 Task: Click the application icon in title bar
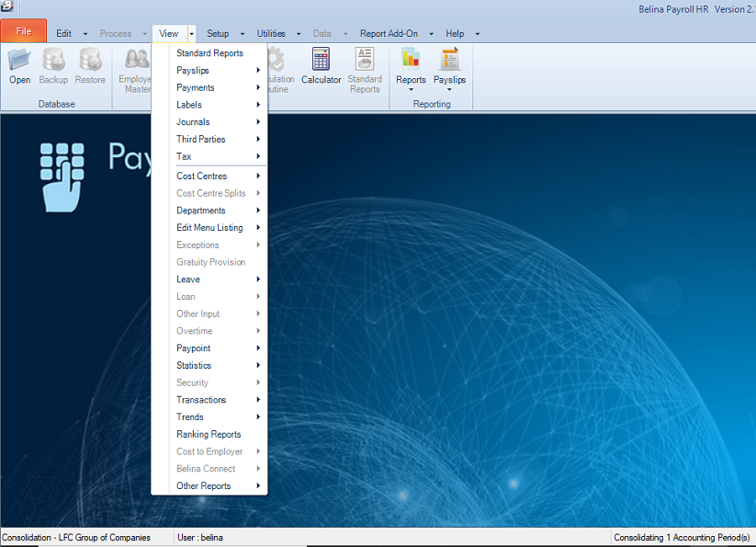7,6
